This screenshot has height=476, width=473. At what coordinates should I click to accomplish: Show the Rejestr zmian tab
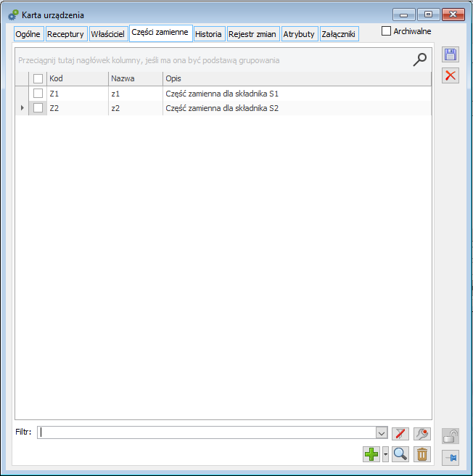253,34
